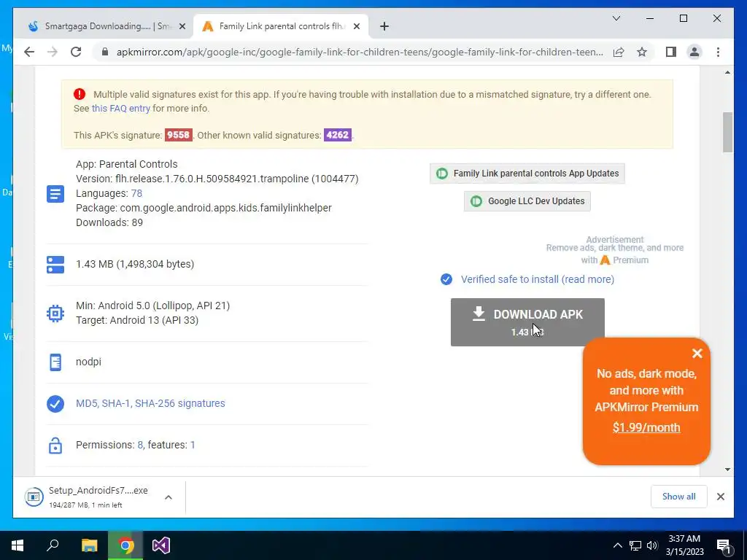The width and height of the screenshot is (747, 560).
Task: Open the Chrome profile avatar
Action: (694, 52)
